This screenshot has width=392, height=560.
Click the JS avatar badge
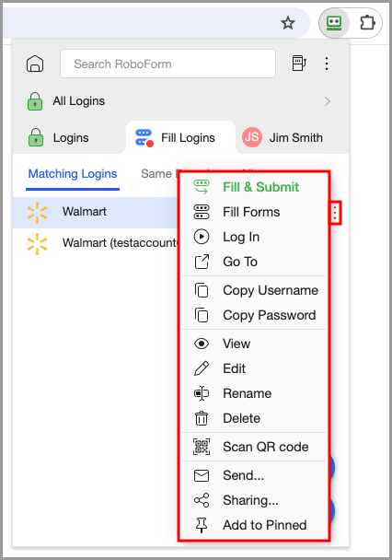pyautogui.click(x=252, y=137)
